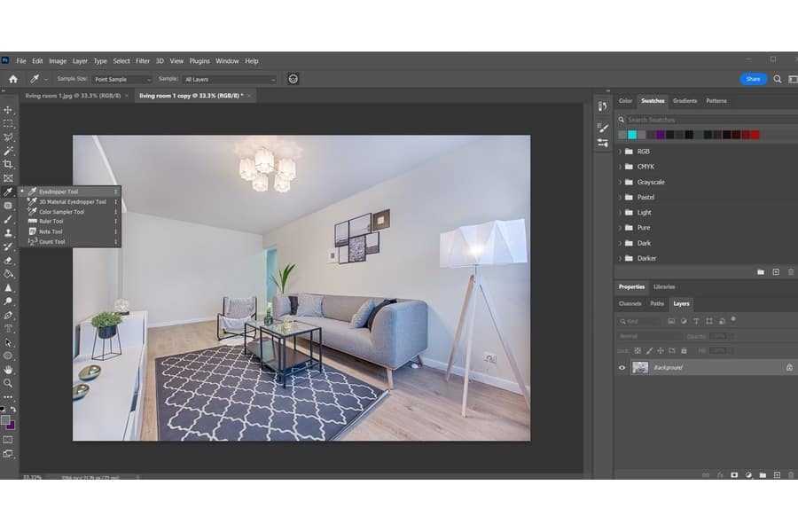Expand the RGB swatch folder
This screenshot has width=798, height=532.
(x=620, y=152)
